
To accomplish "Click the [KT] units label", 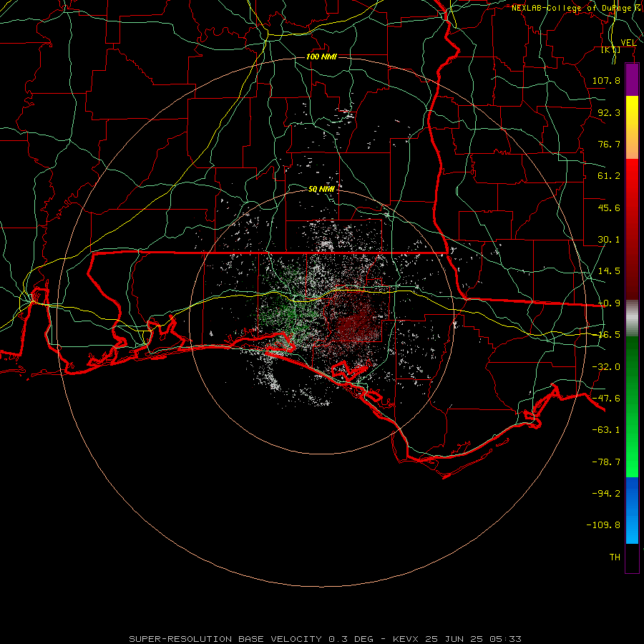I will pos(611,49).
